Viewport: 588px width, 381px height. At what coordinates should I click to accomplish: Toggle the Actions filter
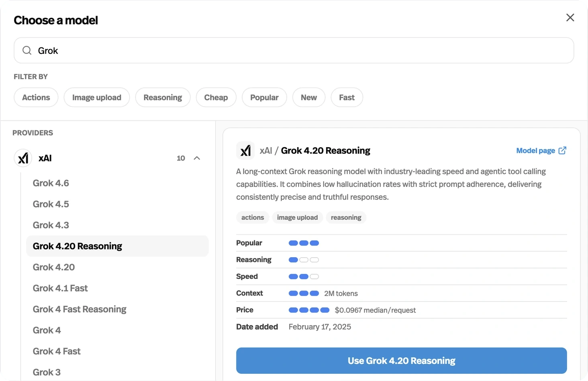36,97
